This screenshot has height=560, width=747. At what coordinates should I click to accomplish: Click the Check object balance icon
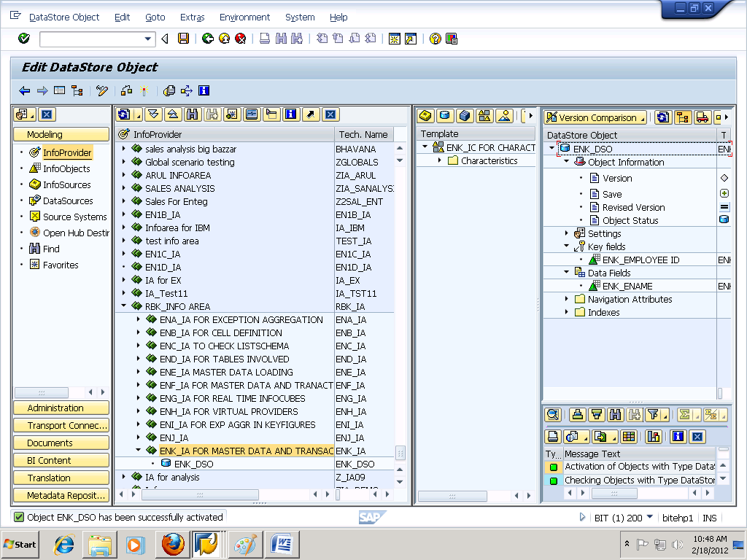pos(126,90)
